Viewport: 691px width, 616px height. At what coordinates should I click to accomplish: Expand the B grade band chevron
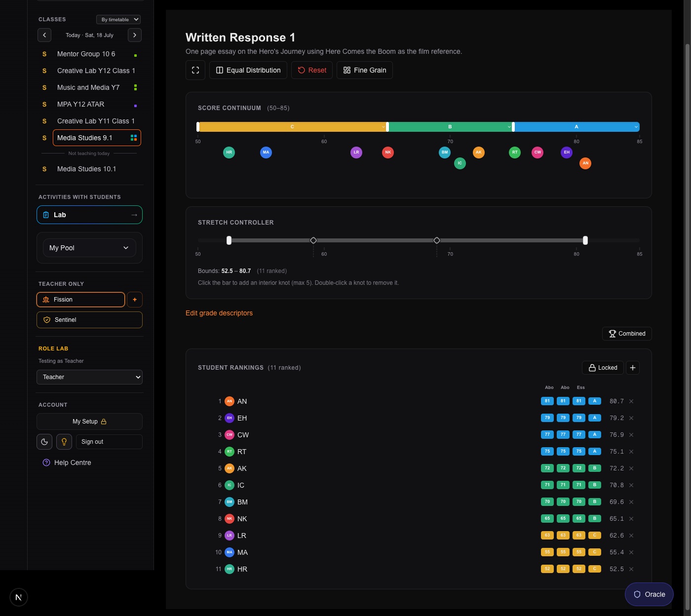pyautogui.click(x=509, y=127)
